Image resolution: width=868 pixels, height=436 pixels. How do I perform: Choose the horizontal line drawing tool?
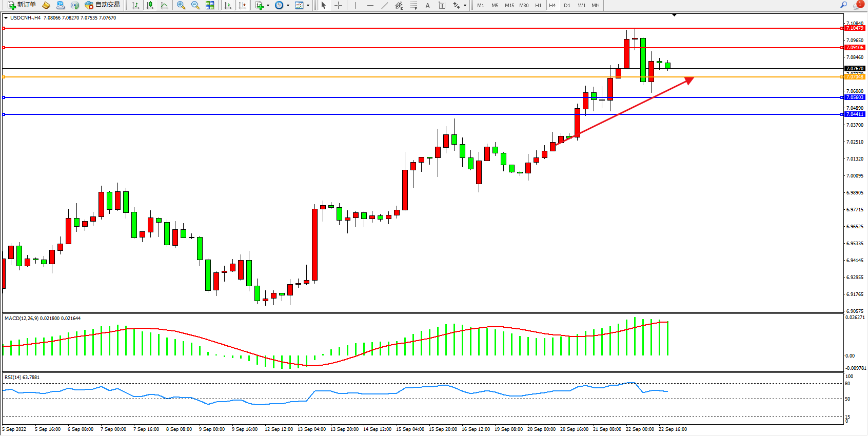pos(370,5)
